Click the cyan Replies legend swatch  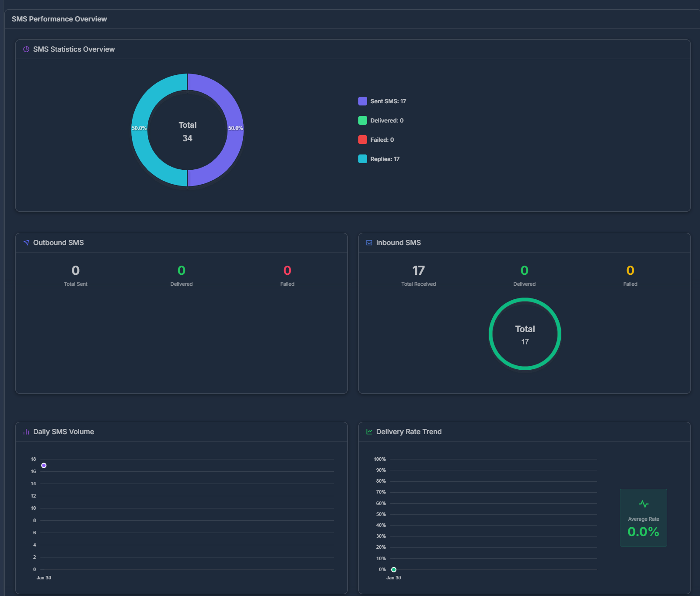point(362,159)
